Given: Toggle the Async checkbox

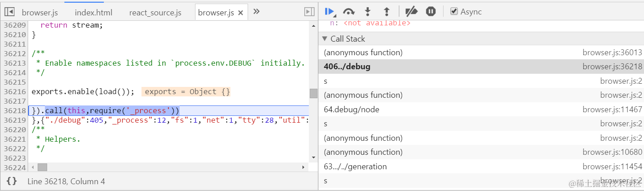Looking at the screenshot, I should tap(454, 12).
